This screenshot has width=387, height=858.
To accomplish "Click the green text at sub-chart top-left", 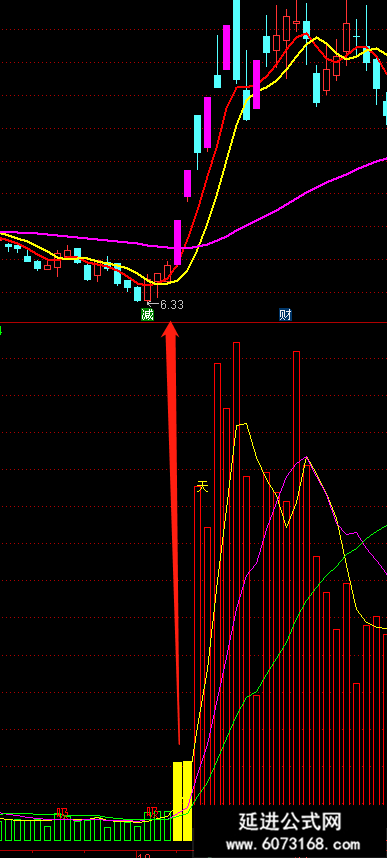I will pyautogui.click(x=1, y=330).
